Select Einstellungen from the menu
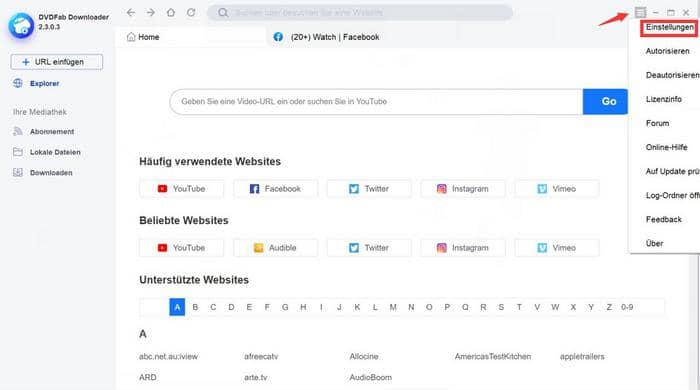 pos(669,27)
